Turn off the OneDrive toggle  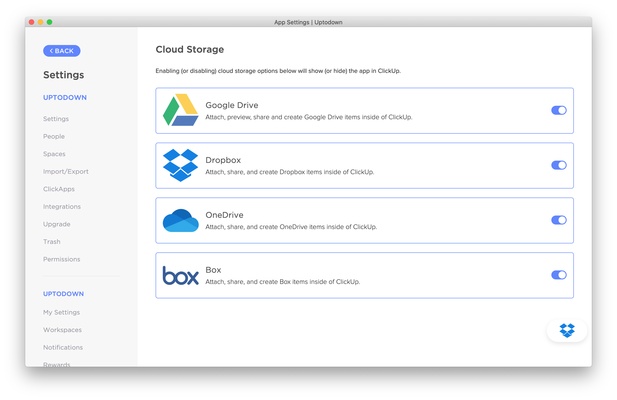pyautogui.click(x=559, y=220)
